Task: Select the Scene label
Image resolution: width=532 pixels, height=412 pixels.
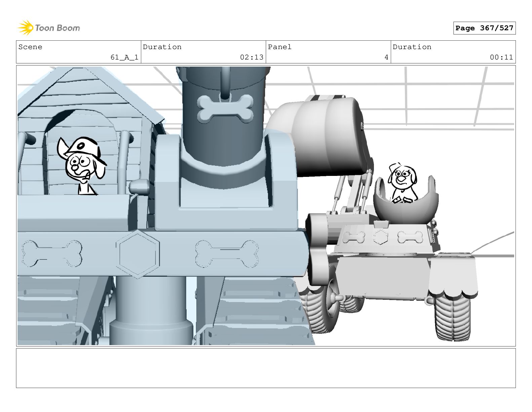Action: 30,47
